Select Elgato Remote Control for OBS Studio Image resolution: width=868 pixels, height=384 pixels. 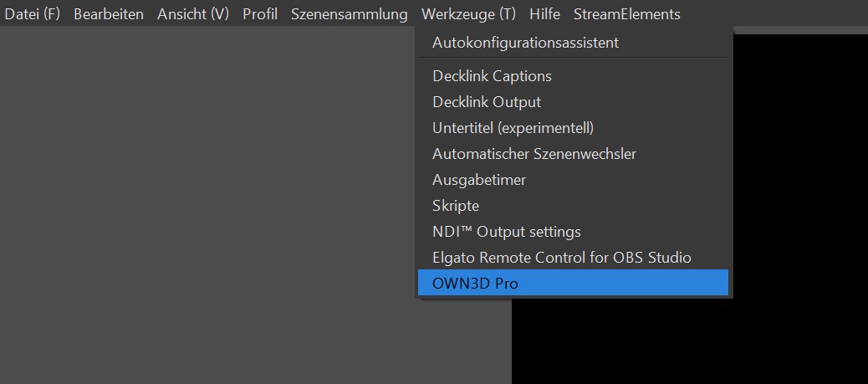pos(561,258)
